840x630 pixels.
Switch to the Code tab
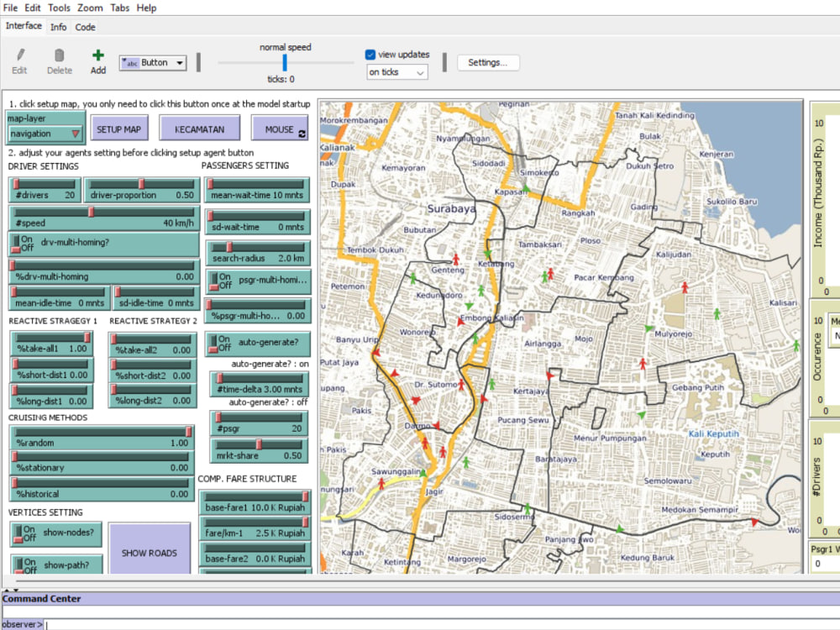(85, 26)
